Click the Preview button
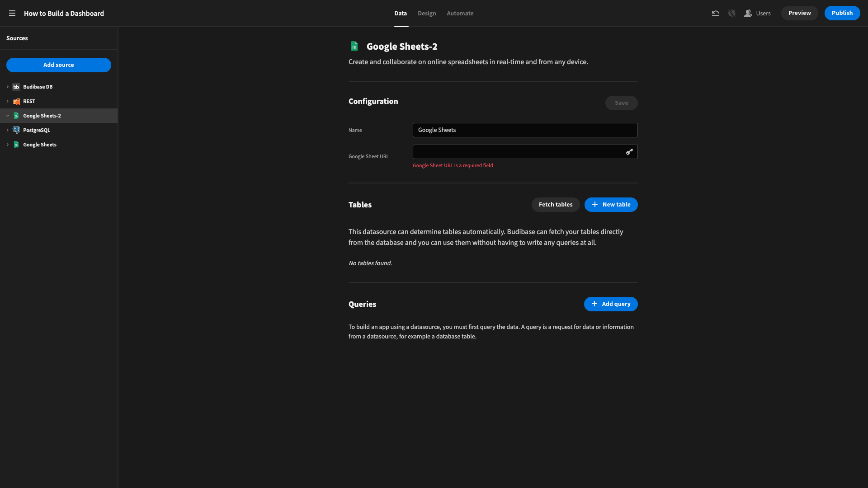The width and height of the screenshot is (868, 488). click(799, 13)
